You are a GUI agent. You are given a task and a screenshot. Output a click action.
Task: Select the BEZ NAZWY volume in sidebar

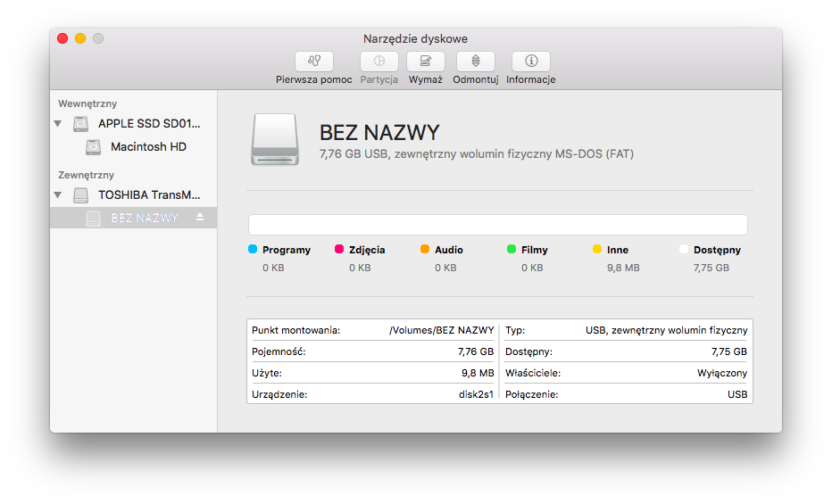tap(144, 218)
